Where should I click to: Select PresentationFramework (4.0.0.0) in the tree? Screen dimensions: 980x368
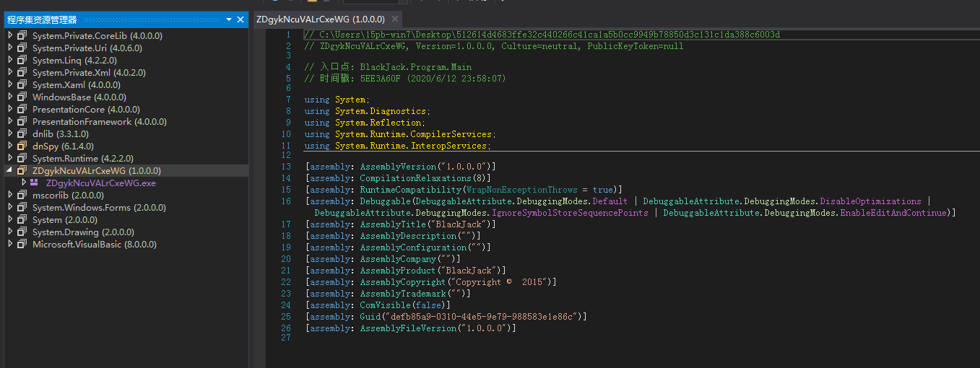82,121
